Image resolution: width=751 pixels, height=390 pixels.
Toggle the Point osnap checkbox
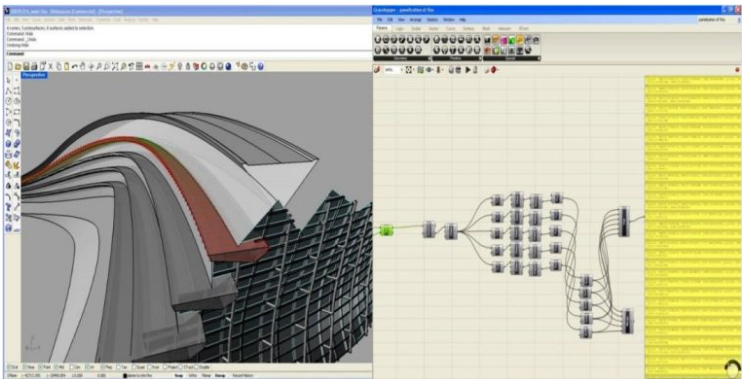click(41, 367)
